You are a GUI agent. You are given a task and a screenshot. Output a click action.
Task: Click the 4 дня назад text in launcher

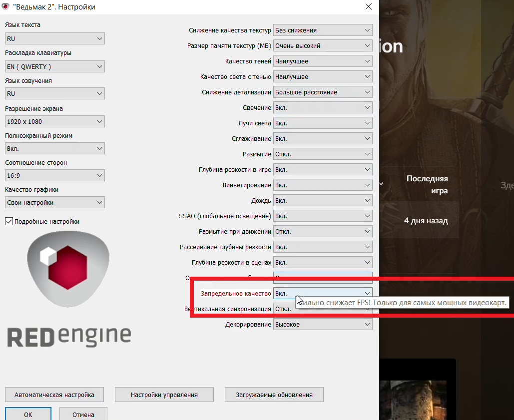click(426, 221)
